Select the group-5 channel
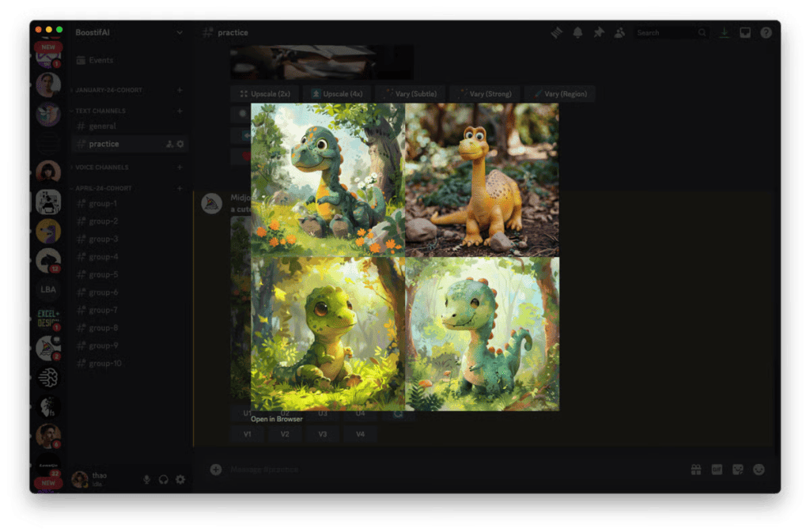 point(103,274)
